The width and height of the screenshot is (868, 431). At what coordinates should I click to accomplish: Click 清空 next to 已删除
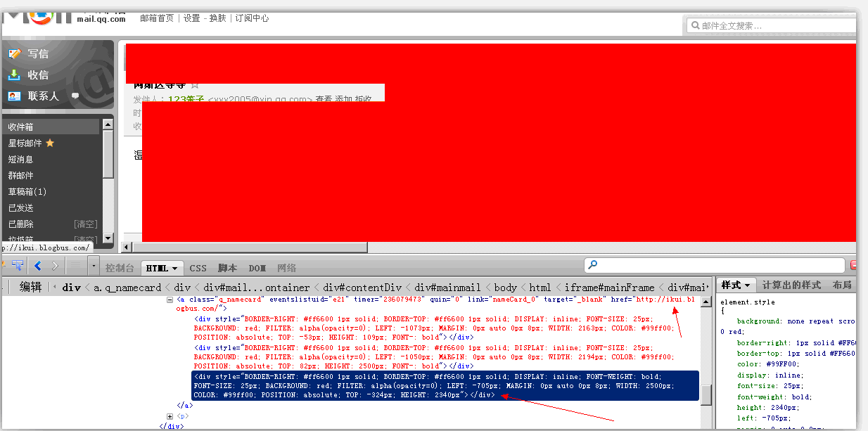click(85, 224)
